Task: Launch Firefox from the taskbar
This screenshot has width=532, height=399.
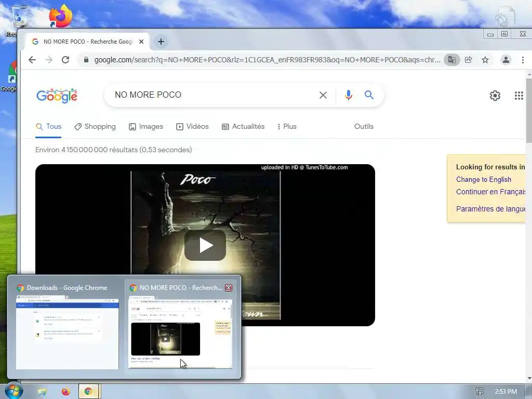Action: (x=66, y=392)
